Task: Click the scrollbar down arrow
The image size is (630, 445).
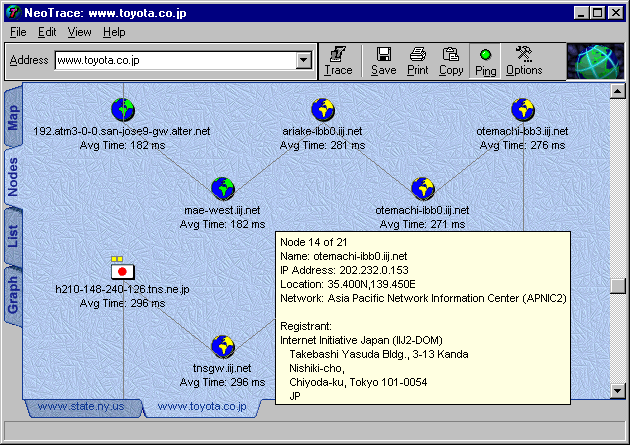Action: click(x=617, y=390)
